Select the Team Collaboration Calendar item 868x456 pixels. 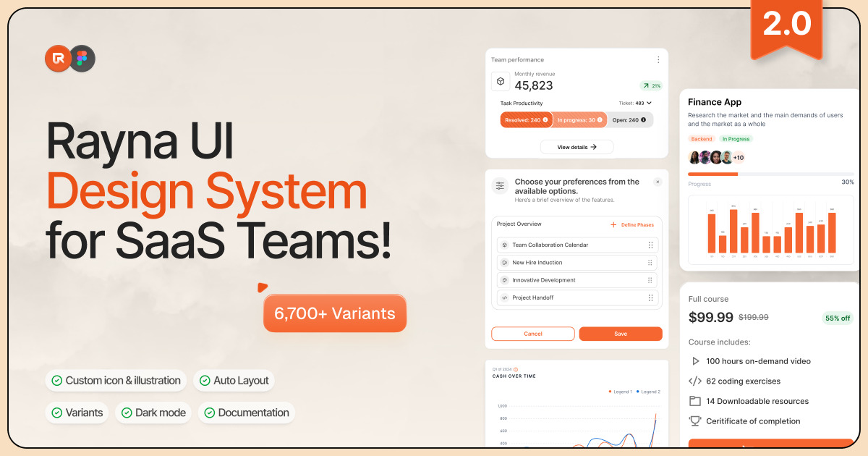(550, 245)
